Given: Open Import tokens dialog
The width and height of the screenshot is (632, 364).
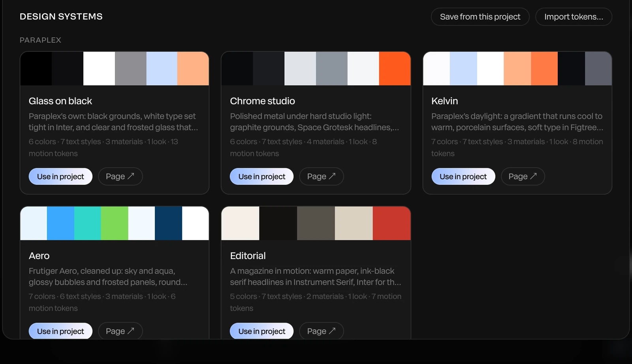Looking at the screenshot, I should (x=574, y=17).
